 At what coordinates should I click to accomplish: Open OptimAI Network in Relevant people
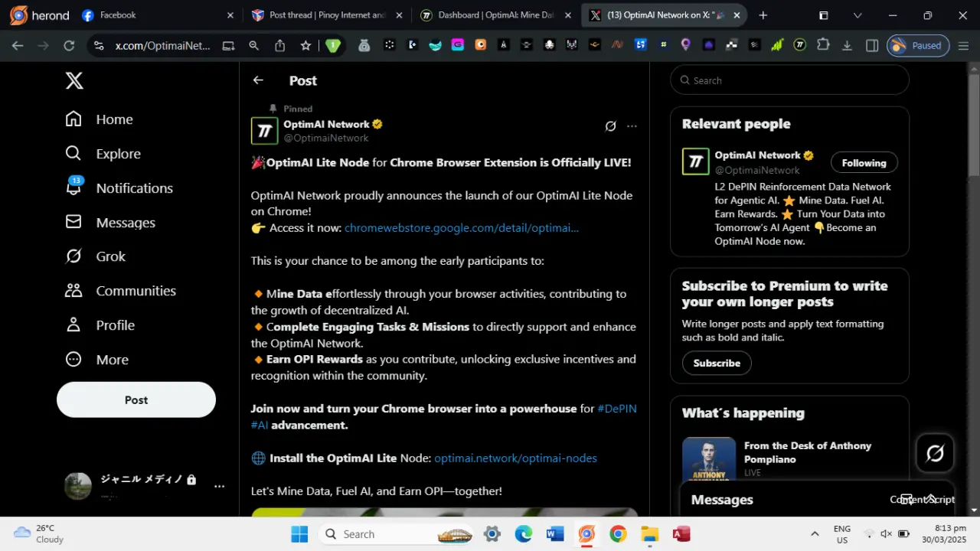(757, 155)
